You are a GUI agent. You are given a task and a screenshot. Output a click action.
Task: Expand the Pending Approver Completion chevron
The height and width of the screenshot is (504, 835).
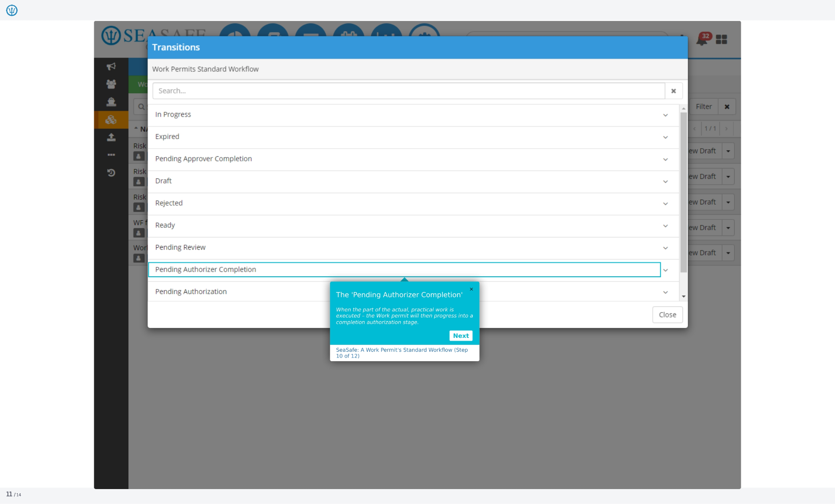click(666, 160)
